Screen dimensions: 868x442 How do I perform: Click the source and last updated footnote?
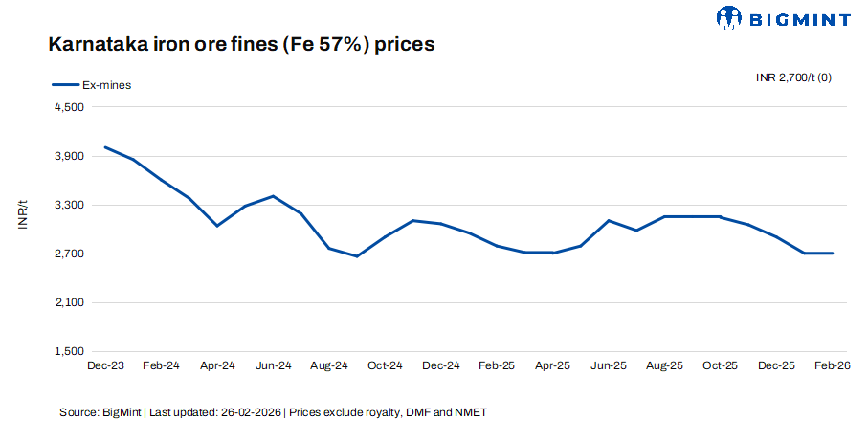275,412
